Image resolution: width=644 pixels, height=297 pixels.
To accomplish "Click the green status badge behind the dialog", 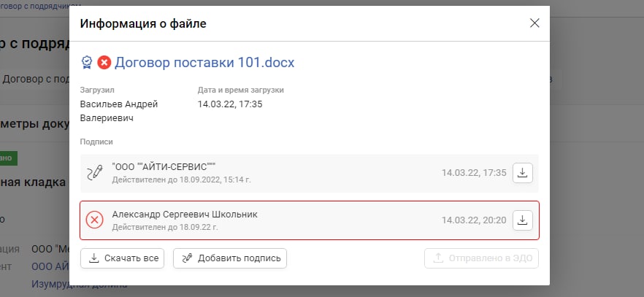I will (9, 158).
